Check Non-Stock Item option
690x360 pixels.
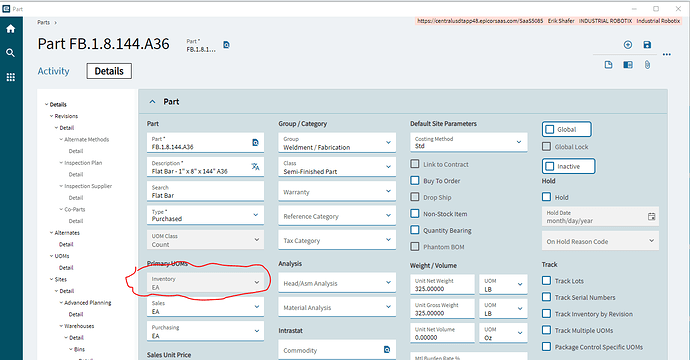(415, 213)
